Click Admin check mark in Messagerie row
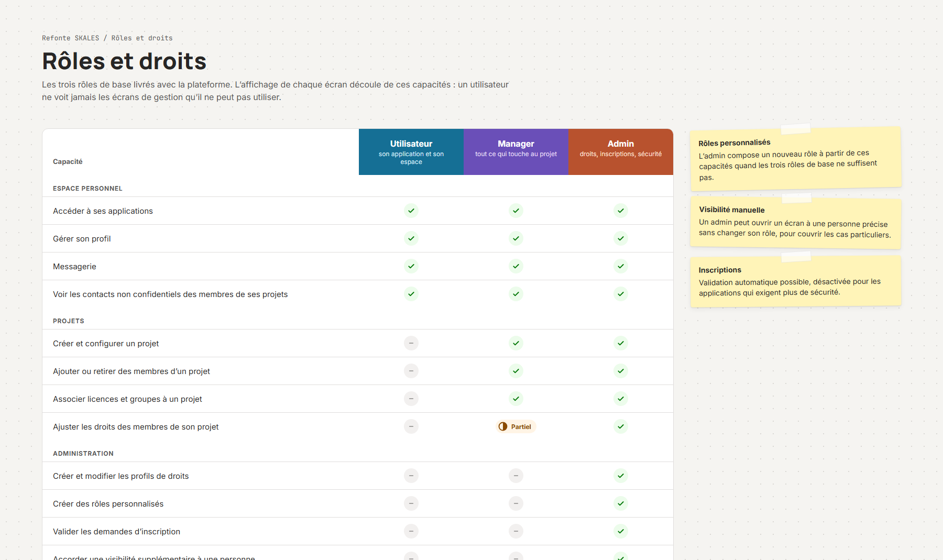The image size is (943, 560). 621,266
